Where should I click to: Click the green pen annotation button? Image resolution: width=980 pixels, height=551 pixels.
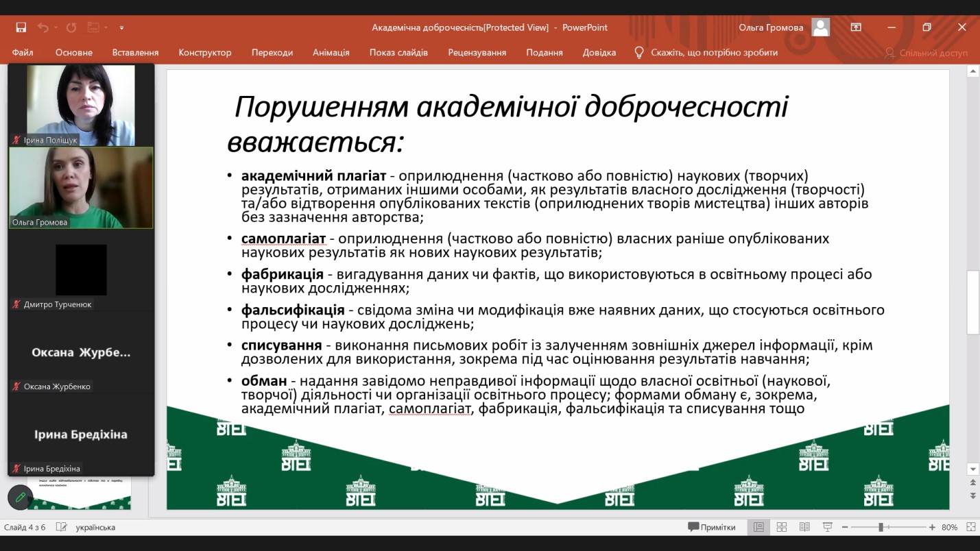pyautogui.click(x=20, y=497)
